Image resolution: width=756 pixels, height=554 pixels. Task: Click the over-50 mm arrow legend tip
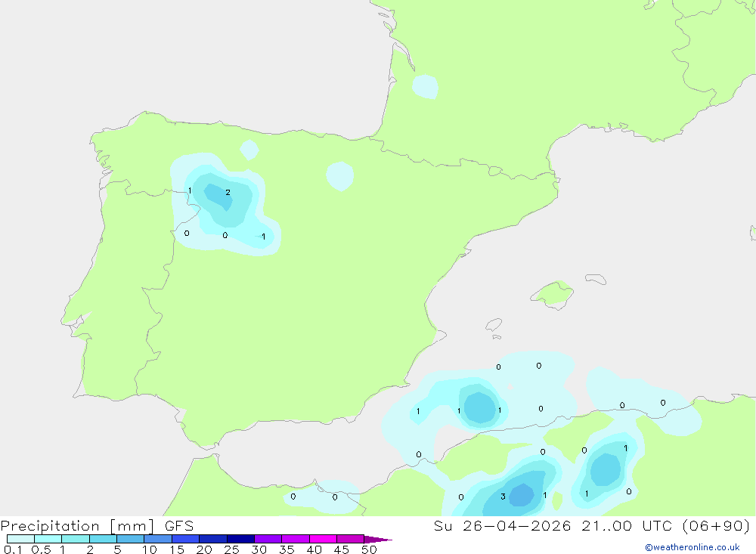[x=378, y=540]
